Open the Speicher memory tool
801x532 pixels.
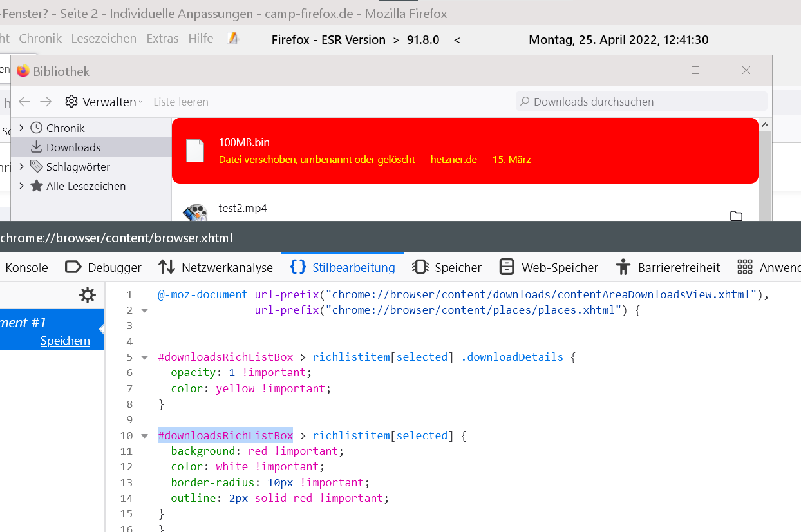pos(447,267)
